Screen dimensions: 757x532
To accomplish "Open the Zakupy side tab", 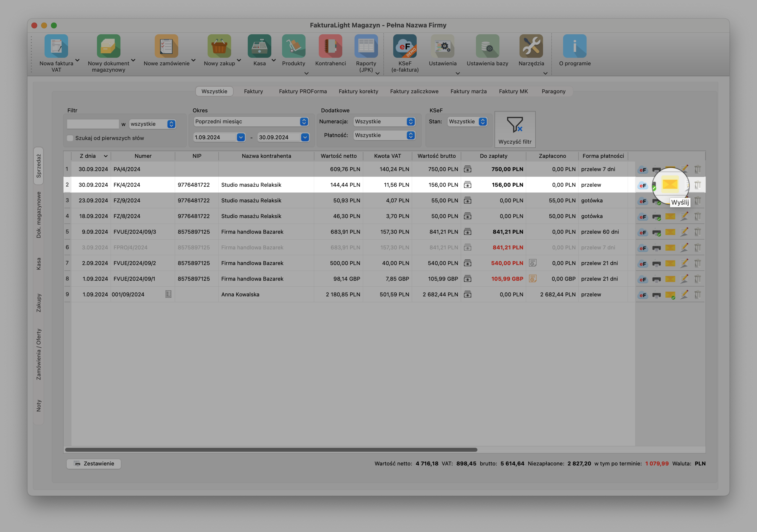I will [x=38, y=303].
